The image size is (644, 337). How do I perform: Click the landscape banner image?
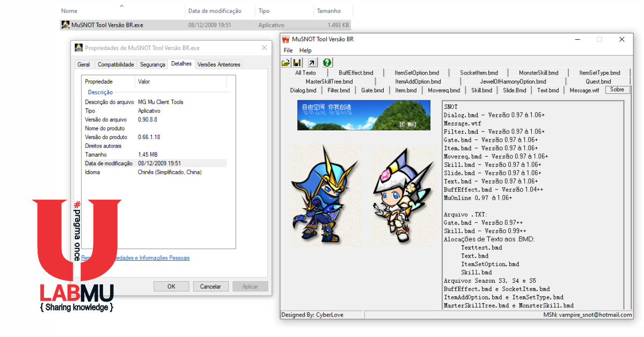click(364, 115)
